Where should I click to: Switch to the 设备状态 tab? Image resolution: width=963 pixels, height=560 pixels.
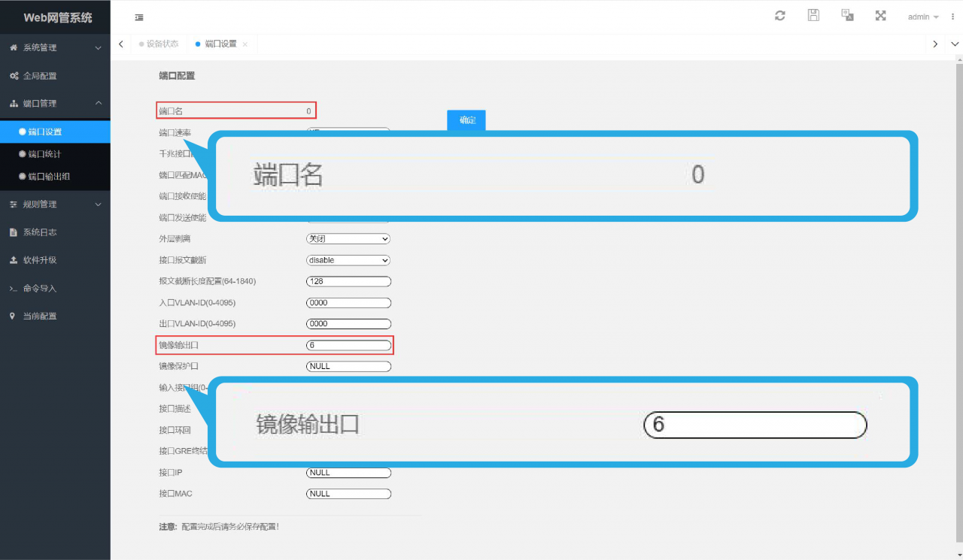(x=158, y=44)
